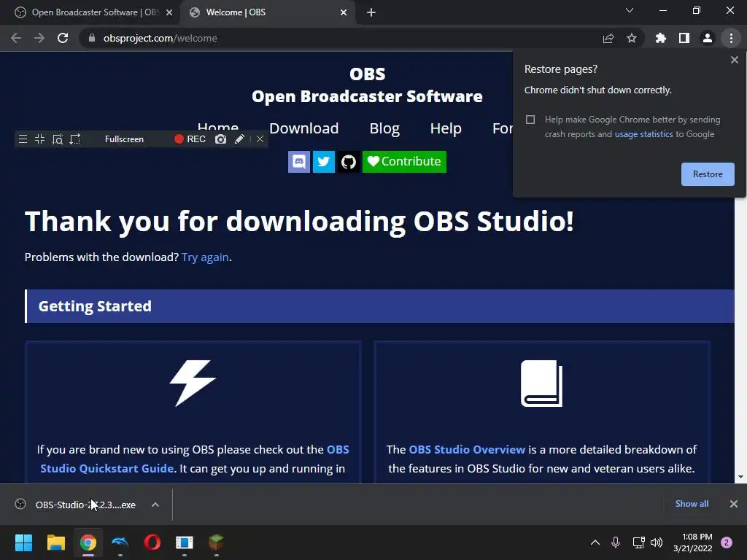Open the notification badge in tray
This screenshot has width=747, height=560.
pos(727,542)
